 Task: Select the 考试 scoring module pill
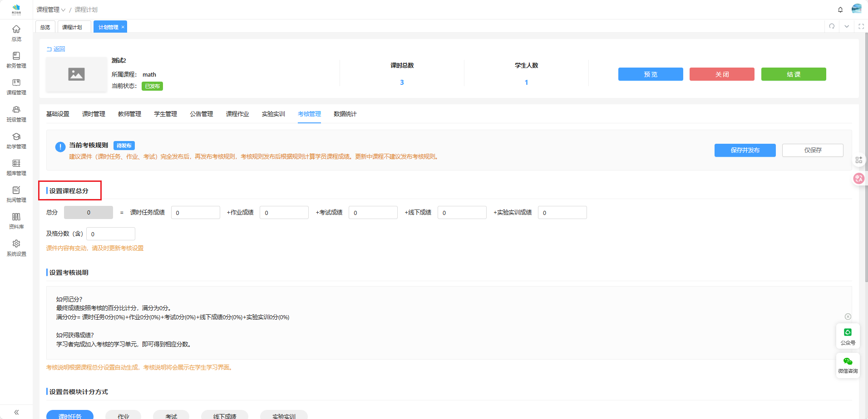point(171,415)
